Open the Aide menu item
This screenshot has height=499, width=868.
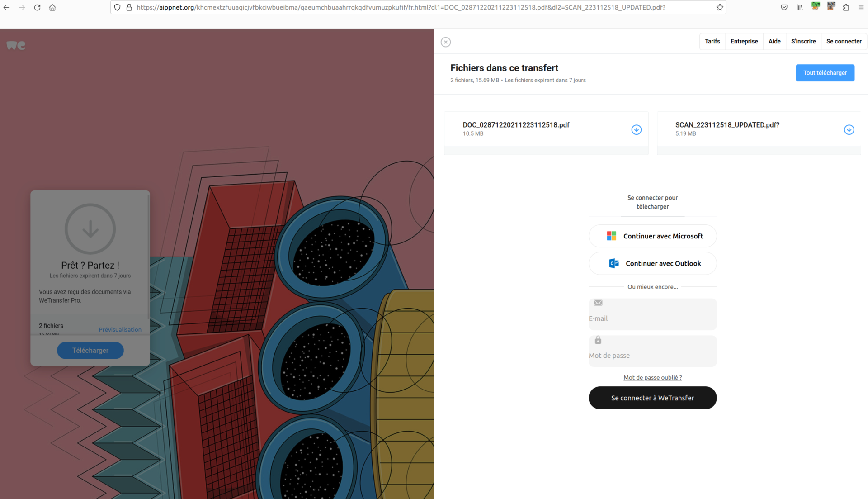(774, 41)
